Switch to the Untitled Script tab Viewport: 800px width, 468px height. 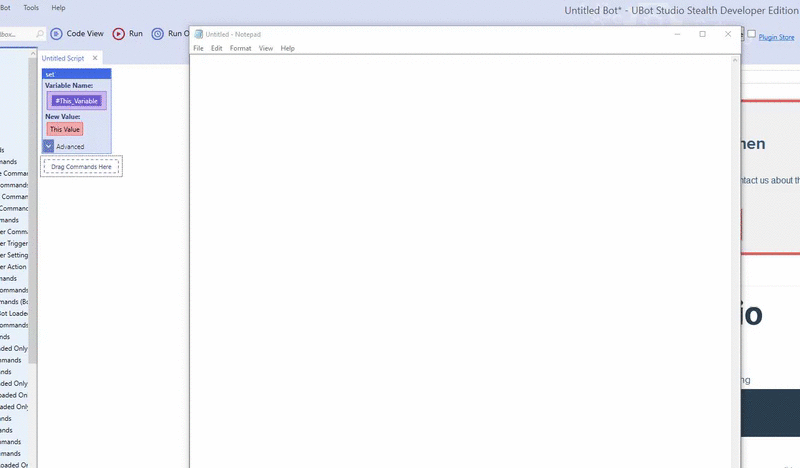(63, 58)
